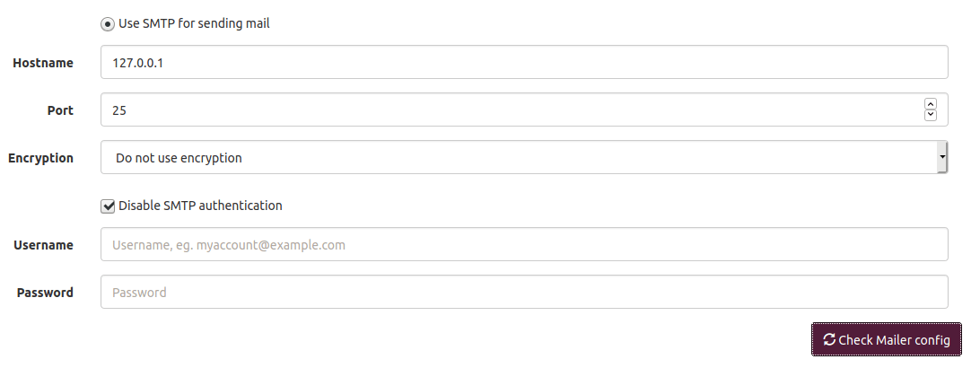Click the 'Do not use encryption' selected text
Screen dimensions: 980x368
[x=179, y=158]
